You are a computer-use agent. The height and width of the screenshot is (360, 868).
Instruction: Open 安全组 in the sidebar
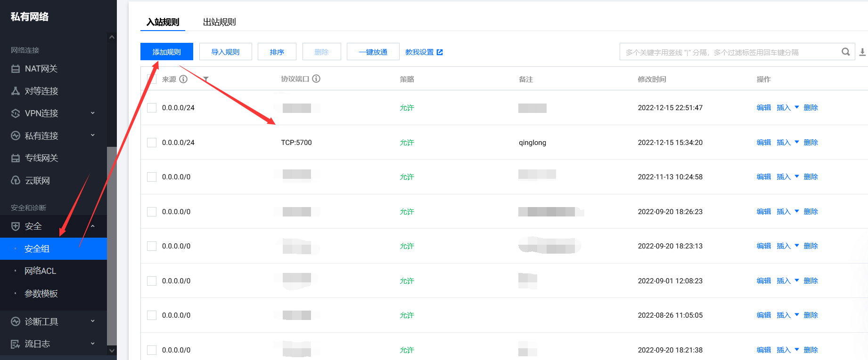(x=53, y=248)
